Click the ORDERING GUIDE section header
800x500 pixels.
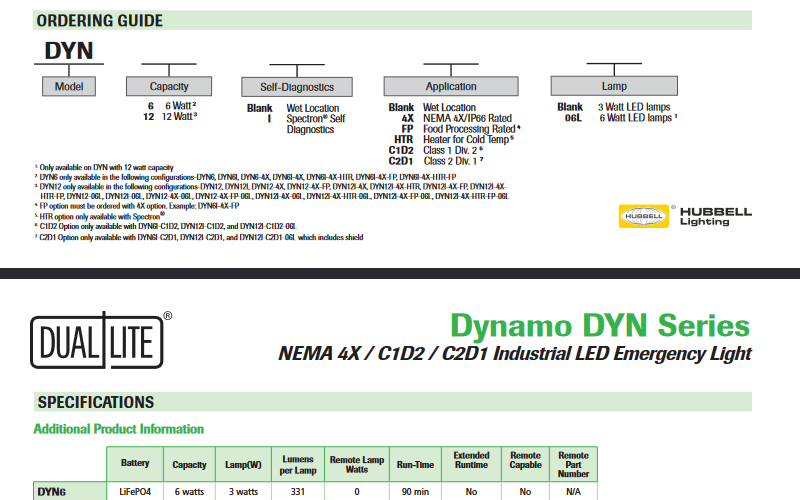100,20
